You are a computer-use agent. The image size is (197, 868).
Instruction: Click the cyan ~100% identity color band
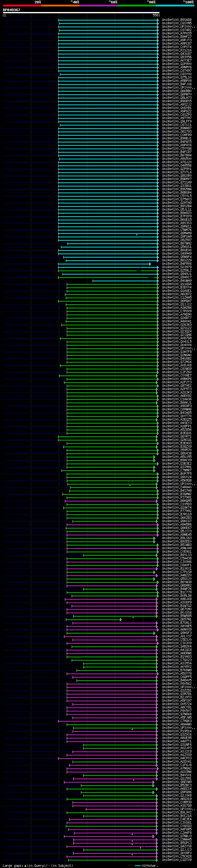[175, 6]
